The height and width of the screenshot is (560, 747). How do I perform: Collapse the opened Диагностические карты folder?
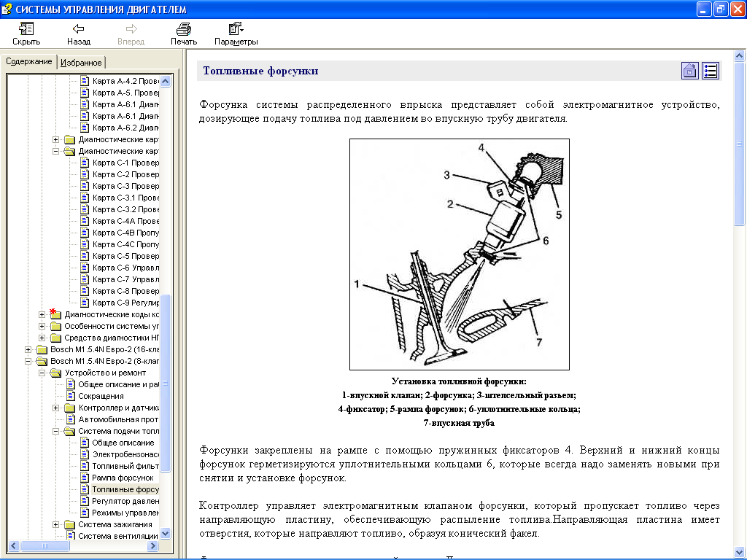pyautogui.click(x=55, y=151)
